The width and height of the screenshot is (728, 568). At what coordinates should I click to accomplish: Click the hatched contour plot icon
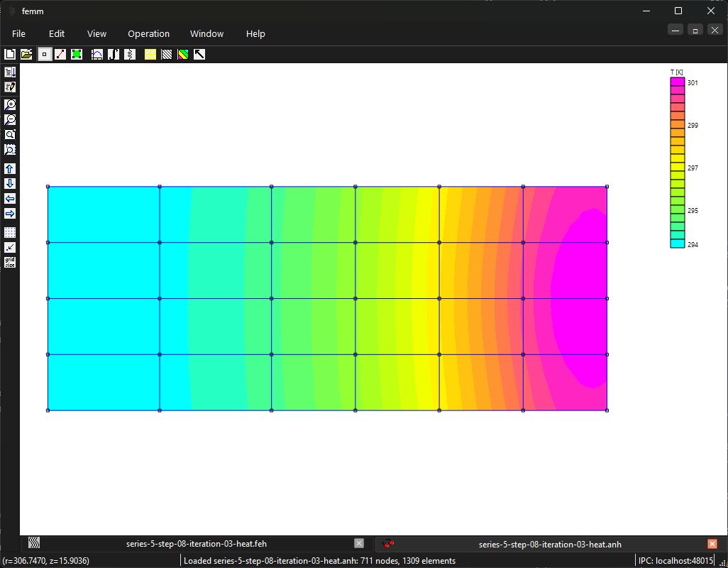point(166,55)
